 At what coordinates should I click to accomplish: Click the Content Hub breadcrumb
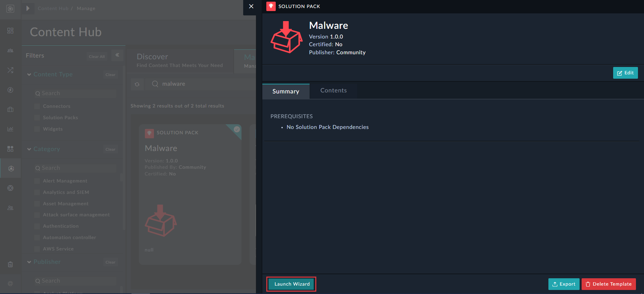[53, 8]
